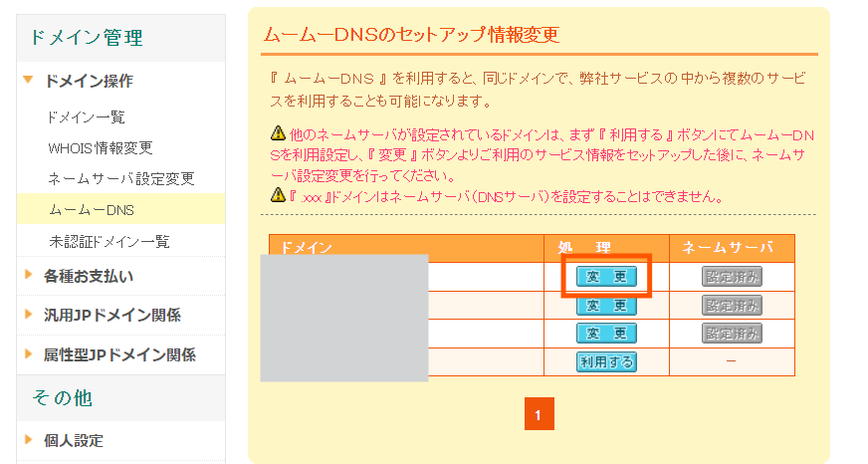Select the highlighted ムームーDNS menu item
The height and width of the screenshot is (464, 868).
coord(92,210)
